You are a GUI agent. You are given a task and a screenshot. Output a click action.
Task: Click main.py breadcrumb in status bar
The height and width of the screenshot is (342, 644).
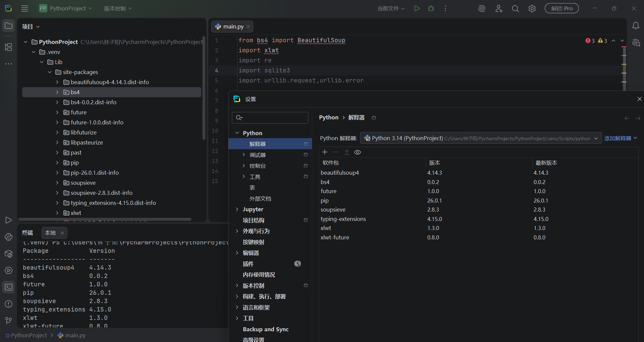pyautogui.click(x=71, y=335)
